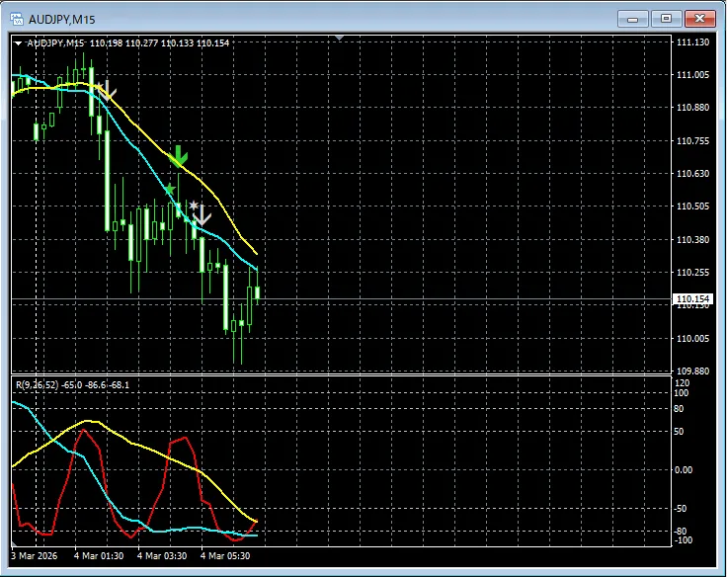Close the AUDJPY,M15 chart window
Screen dimensions: 728x577
[x=699, y=19]
